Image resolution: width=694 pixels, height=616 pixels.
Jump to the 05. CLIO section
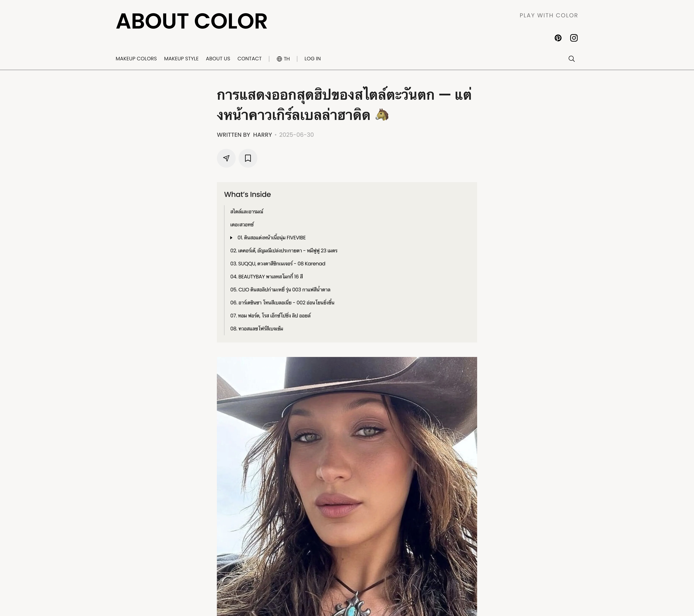pos(280,290)
